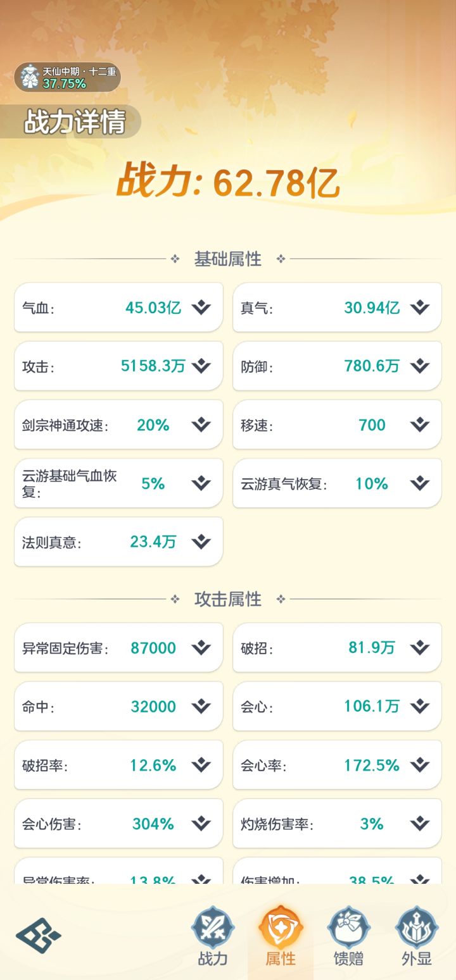The height and width of the screenshot is (980, 456).
Task: Select the 属性 shield tab icon
Action: (x=281, y=927)
